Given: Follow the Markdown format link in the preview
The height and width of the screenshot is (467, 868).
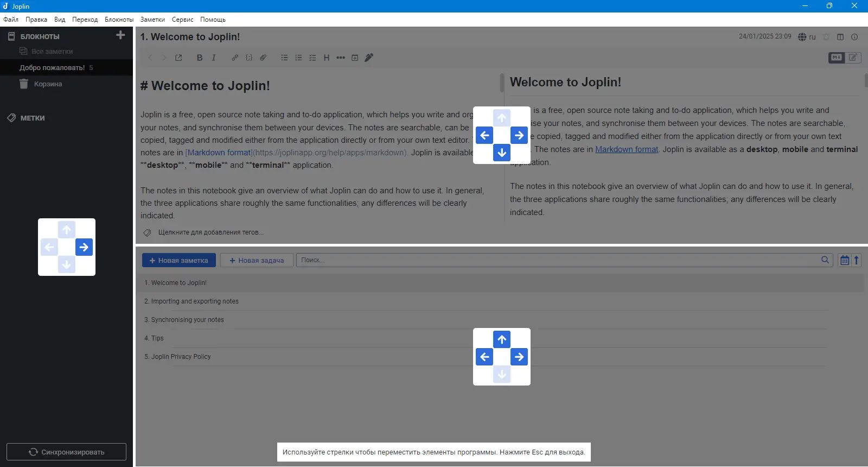Looking at the screenshot, I should [x=627, y=149].
